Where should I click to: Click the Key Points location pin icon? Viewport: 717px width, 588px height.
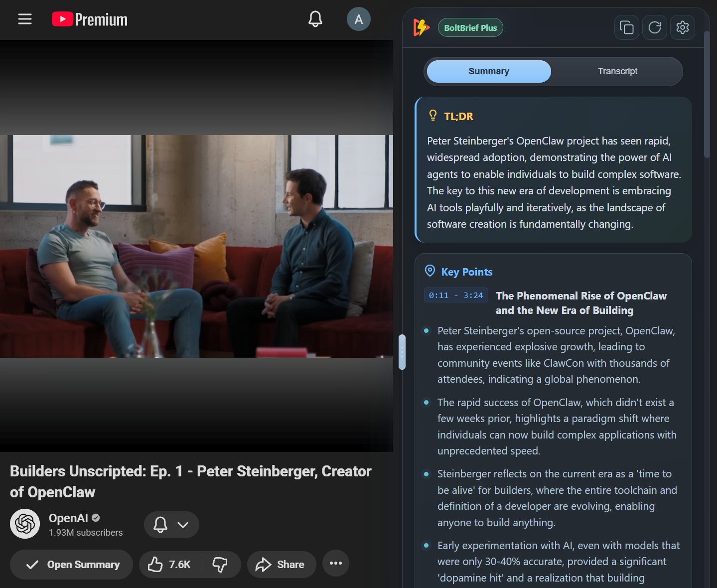pos(430,271)
